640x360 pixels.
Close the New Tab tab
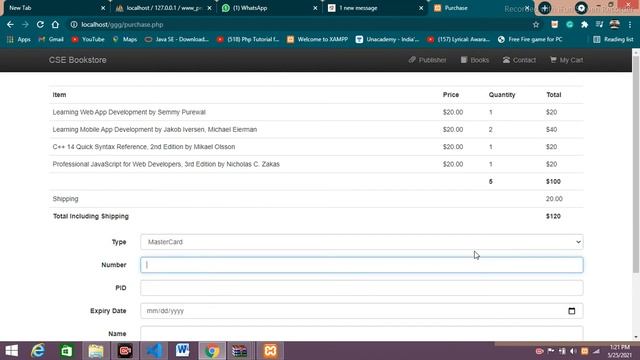(x=103, y=8)
